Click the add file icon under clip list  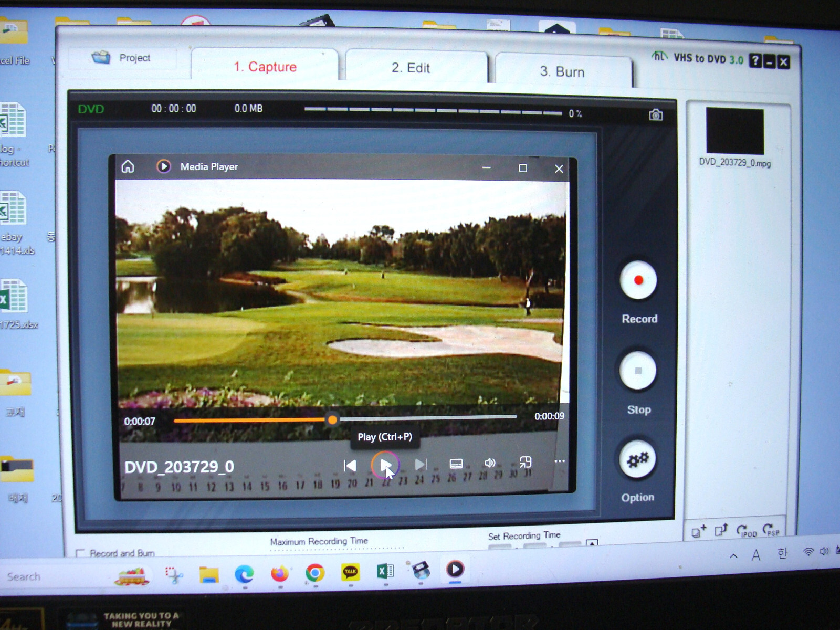click(699, 532)
